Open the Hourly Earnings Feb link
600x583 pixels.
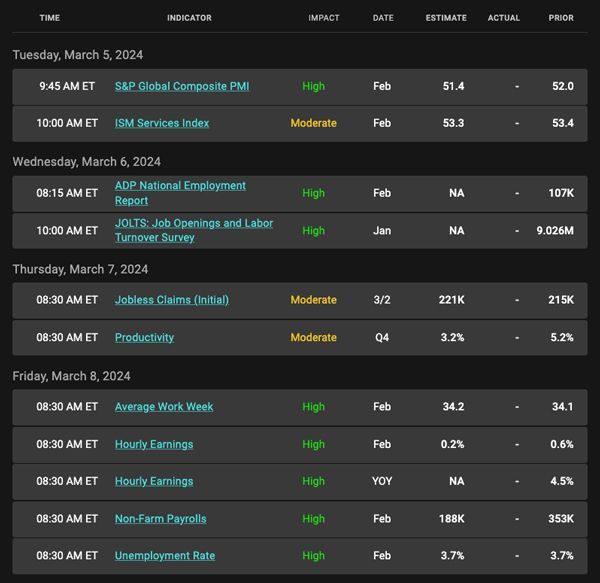[154, 444]
